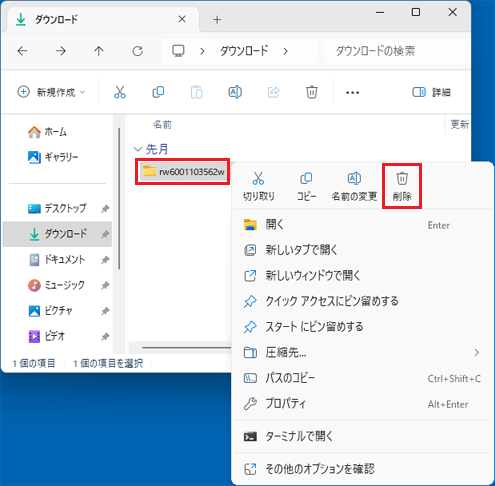Choose スタート にピン留めする

[363, 327]
